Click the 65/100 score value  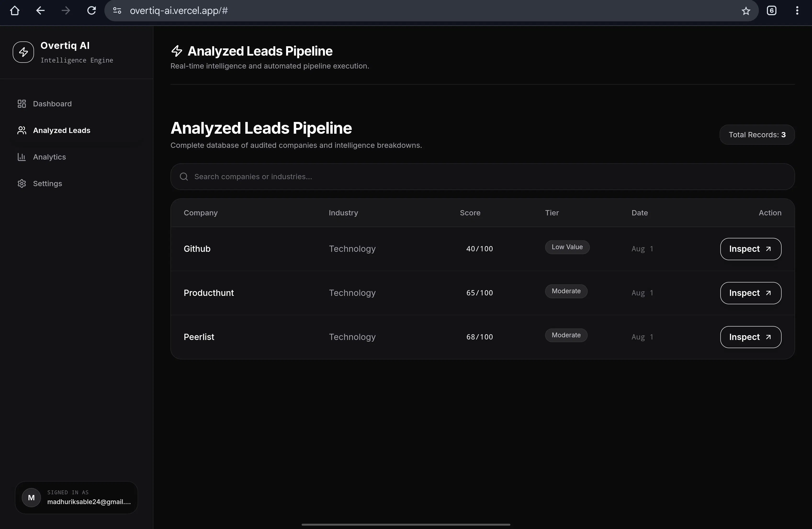[x=479, y=293]
